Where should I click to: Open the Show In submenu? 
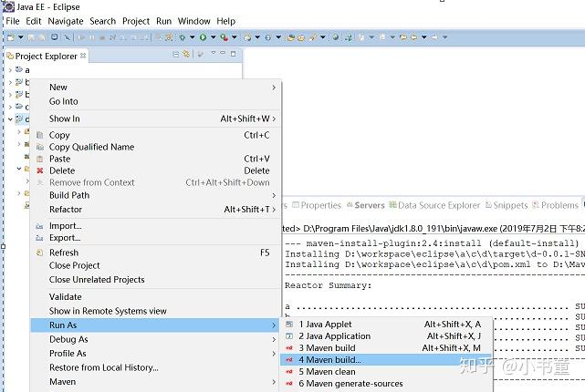156,119
